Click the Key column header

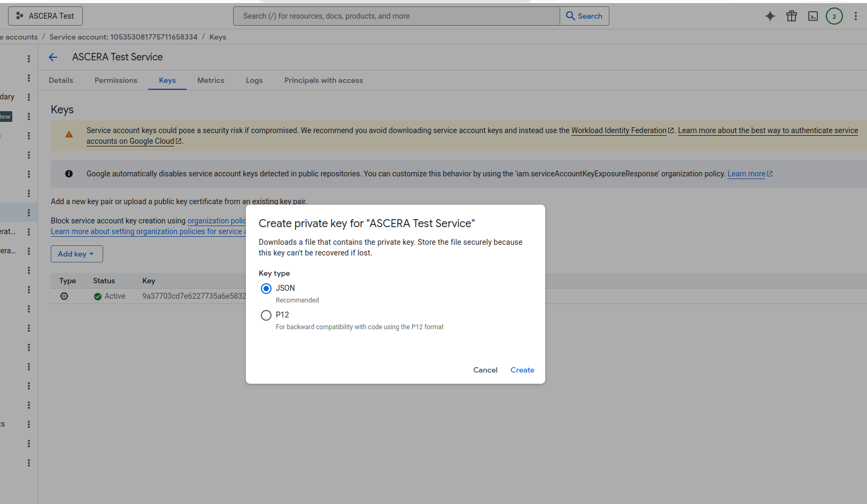[x=149, y=281]
